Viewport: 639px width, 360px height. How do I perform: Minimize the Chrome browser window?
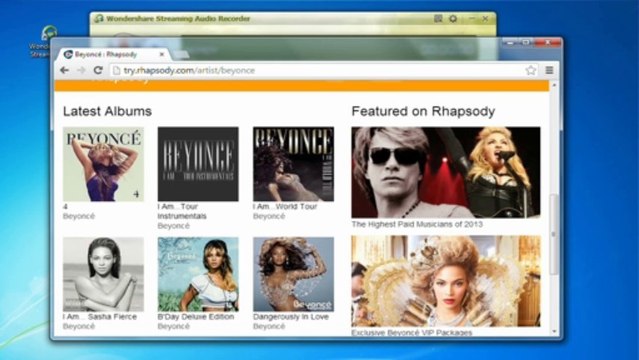point(510,42)
